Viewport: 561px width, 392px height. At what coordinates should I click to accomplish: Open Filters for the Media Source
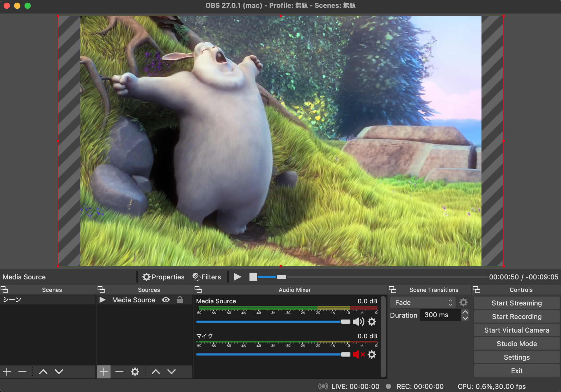coord(207,277)
